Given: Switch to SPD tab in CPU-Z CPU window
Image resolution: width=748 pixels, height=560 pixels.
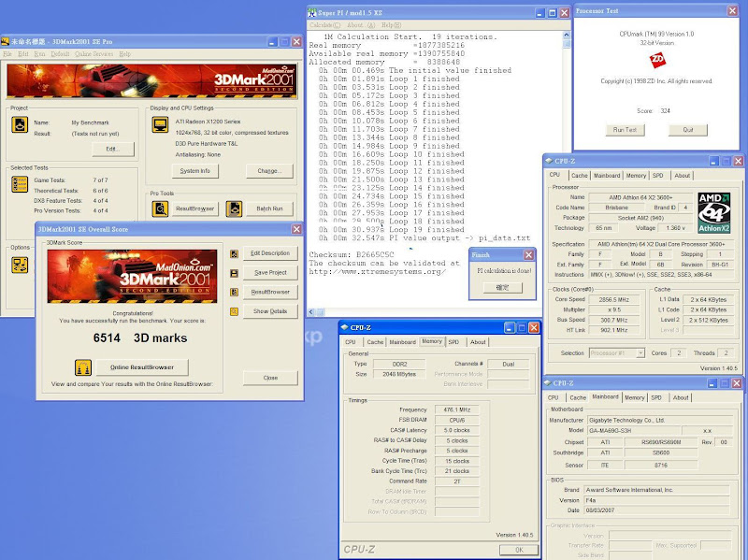Looking at the screenshot, I should pos(658,176).
